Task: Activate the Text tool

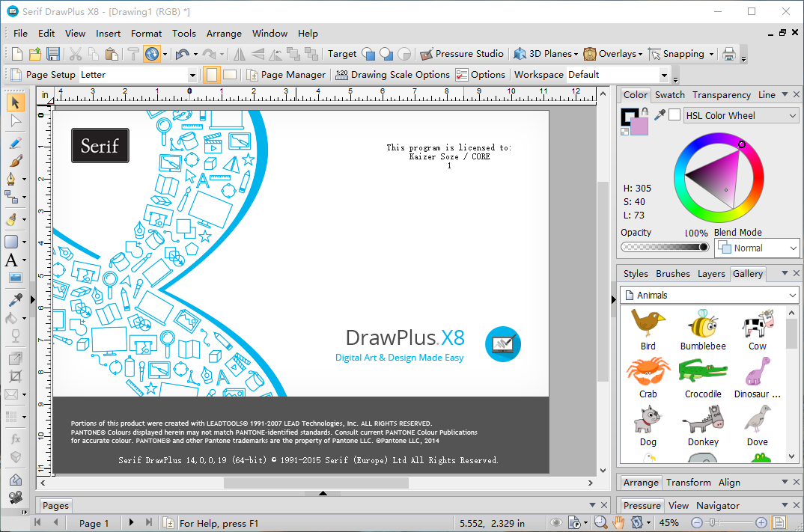Action: pos(14,260)
